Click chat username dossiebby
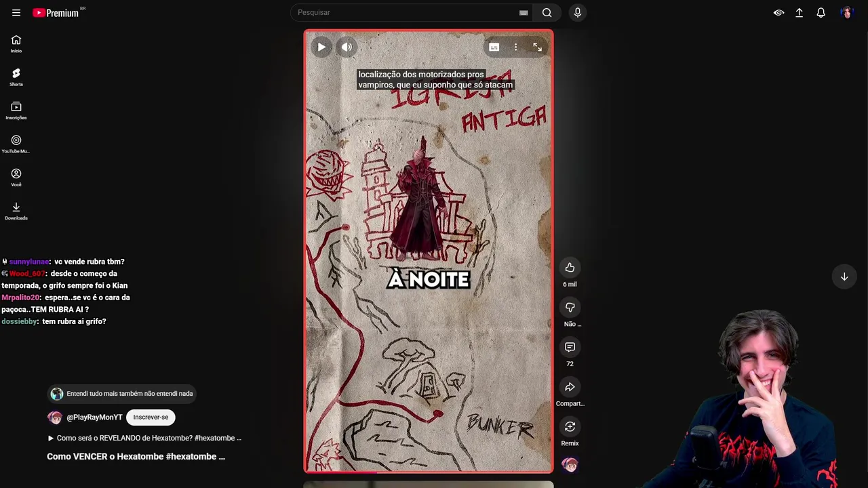 point(19,321)
